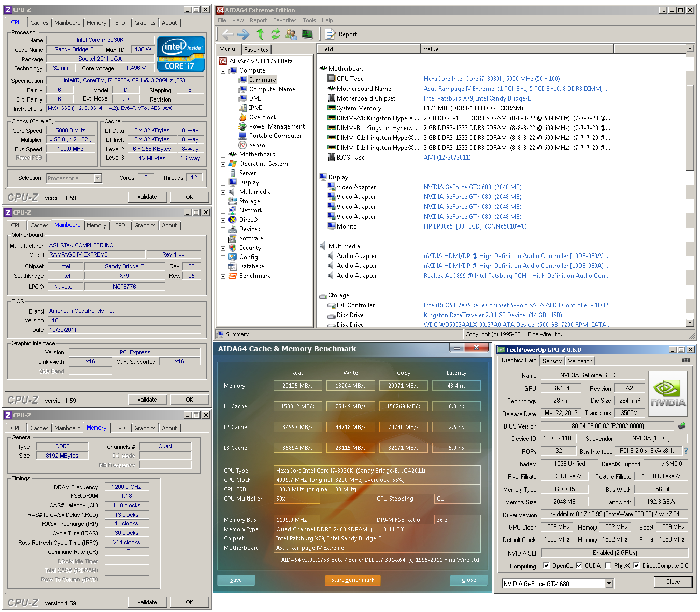Click the AIDA64 monitor diagnostics toolbar icon
The height and width of the screenshot is (612, 700).
point(307,34)
